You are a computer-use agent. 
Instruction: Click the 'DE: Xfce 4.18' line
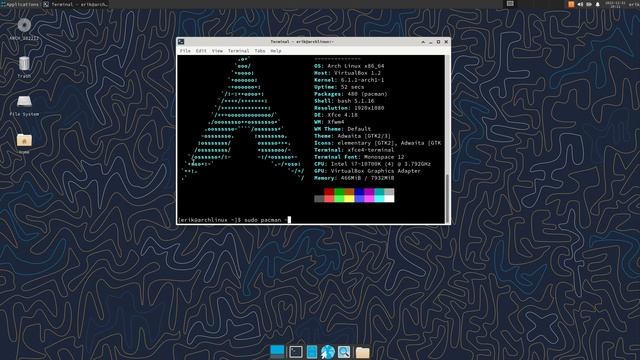click(x=336, y=115)
